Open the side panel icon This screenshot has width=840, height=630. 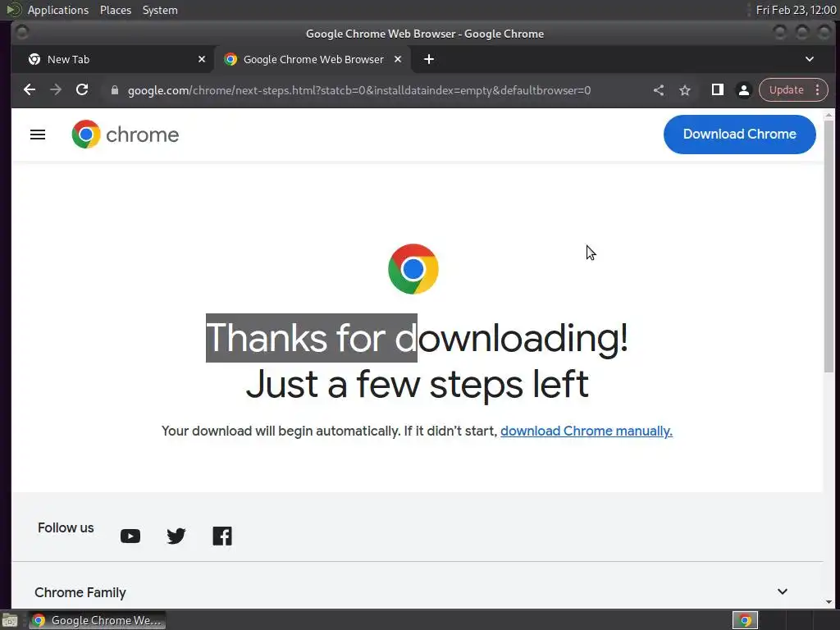(x=717, y=90)
